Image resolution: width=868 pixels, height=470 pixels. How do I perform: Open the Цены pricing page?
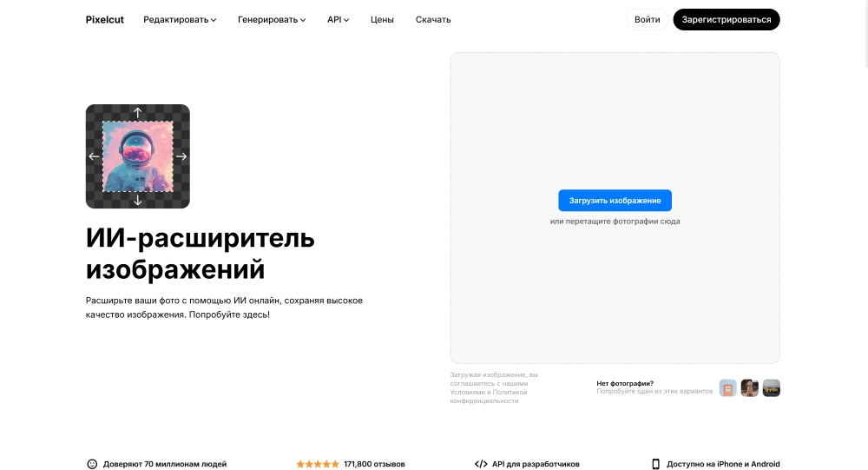pos(382,20)
